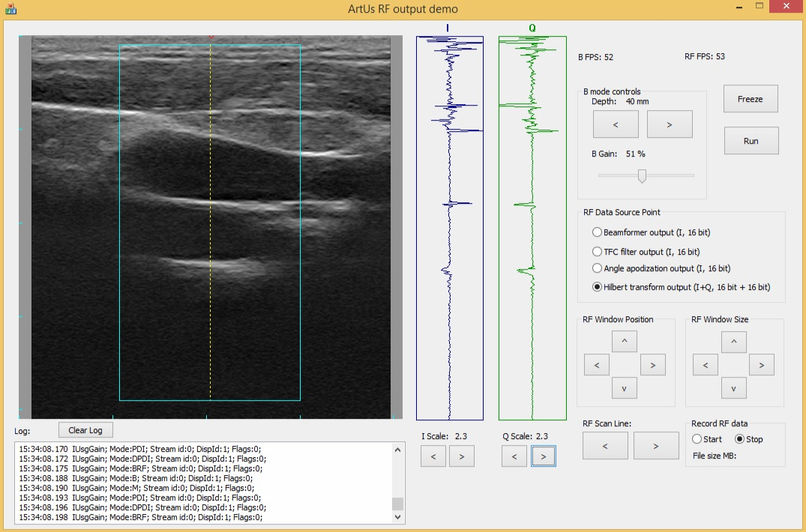Move RF window position up
Screen dimensions: 806x532
click(625, 342)
